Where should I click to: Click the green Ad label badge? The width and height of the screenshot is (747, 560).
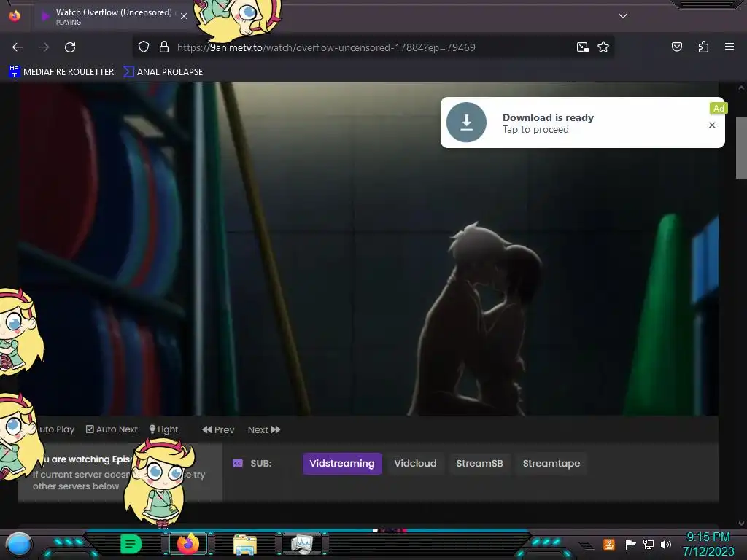pyautogui.click(x=719, y=109)
